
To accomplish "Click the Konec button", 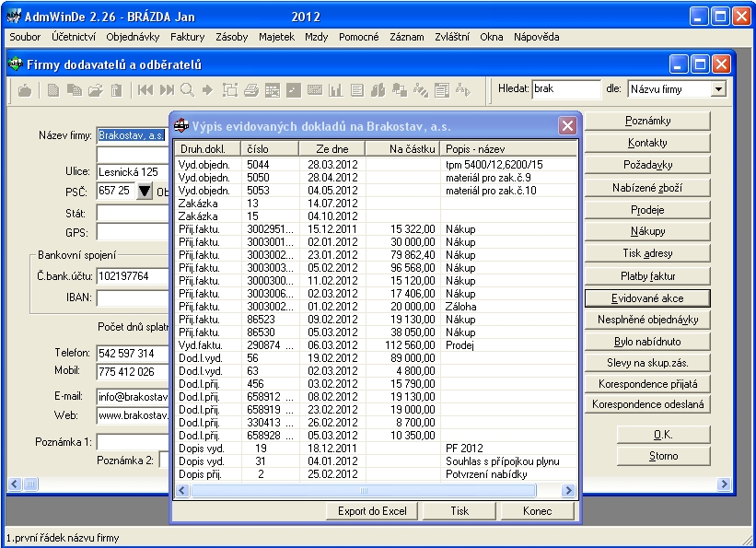I will point(538,511).
